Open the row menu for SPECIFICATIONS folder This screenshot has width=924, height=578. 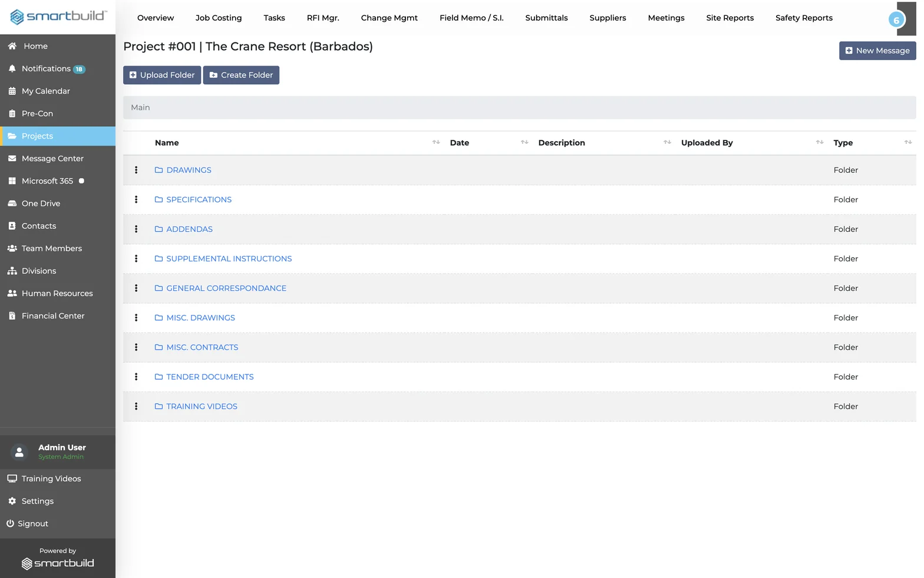136,199
